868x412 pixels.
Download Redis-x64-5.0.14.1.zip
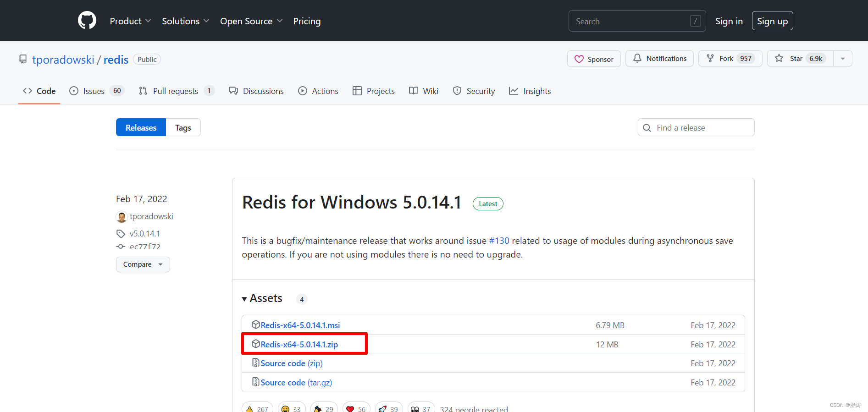[x=299, y=344]
